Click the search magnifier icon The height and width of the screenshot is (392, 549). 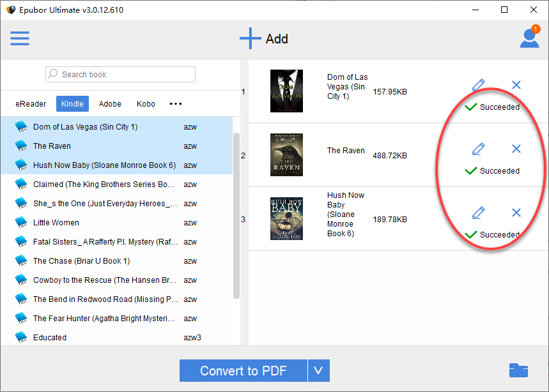pos(53,74)
